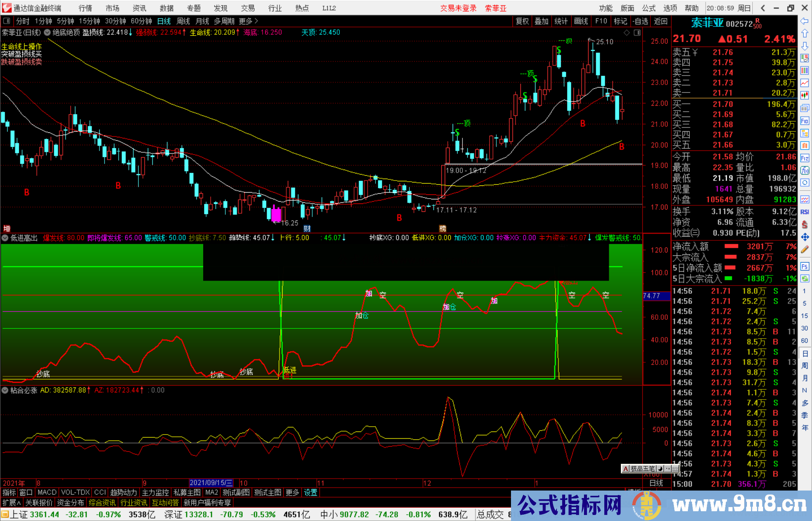The width and height of the screenshot is (812, 521).
Task: Open the 低进高出 indicator dropdown arrow
Action: (5, 238)
